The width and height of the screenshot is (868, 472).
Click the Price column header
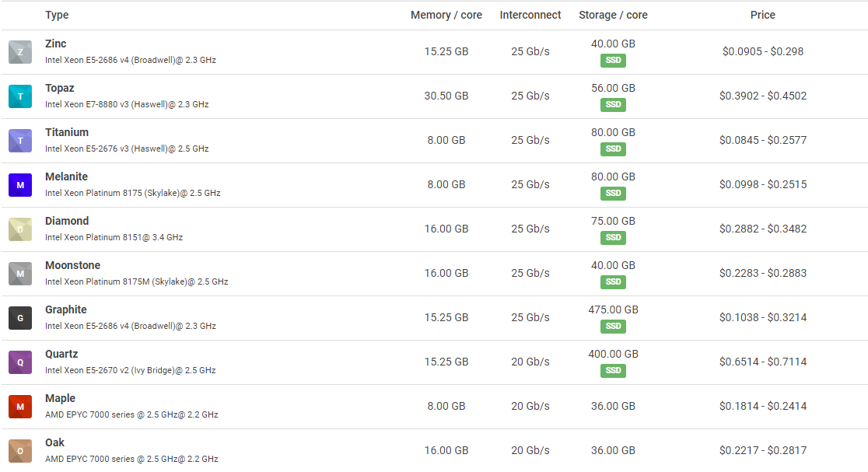coord(763,15)
